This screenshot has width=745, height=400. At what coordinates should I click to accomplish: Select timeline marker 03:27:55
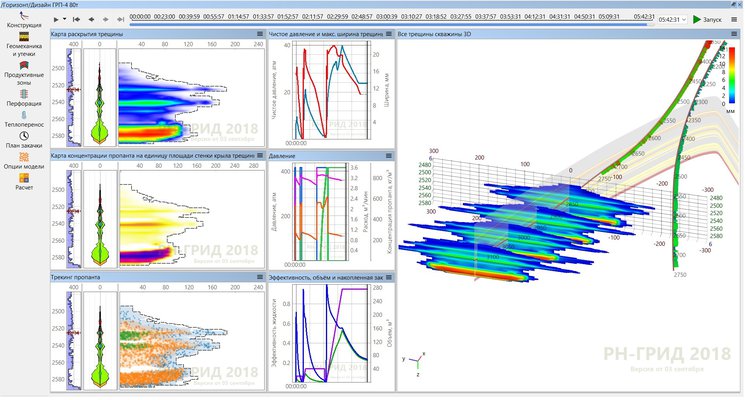click(461, 17)
